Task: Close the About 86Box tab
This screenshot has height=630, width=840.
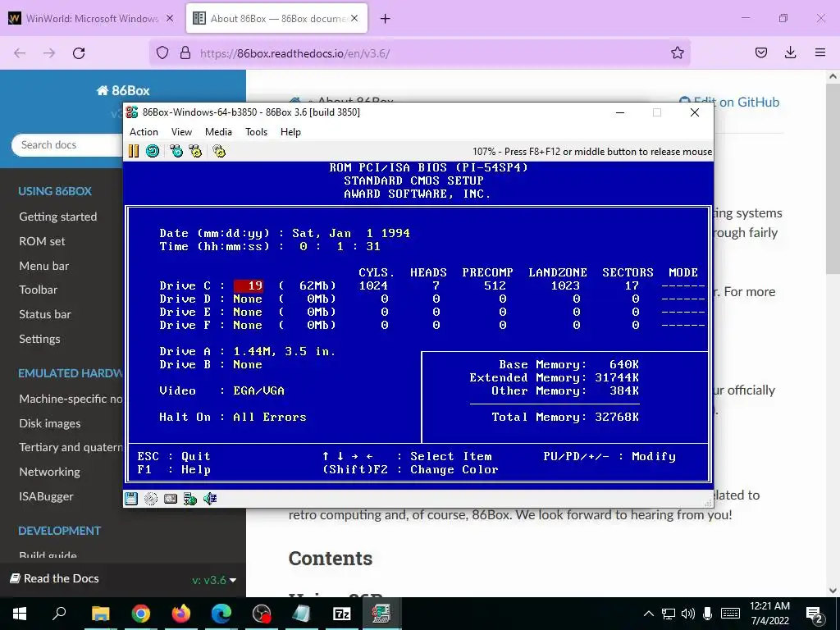Action: (x=354, y=18)
